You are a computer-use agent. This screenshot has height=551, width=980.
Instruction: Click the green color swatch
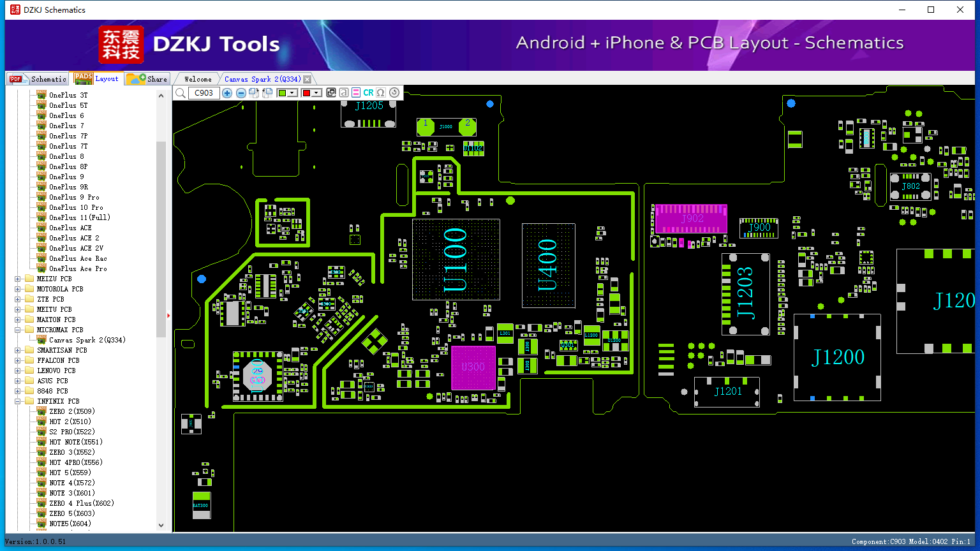(x=282, y=93)
